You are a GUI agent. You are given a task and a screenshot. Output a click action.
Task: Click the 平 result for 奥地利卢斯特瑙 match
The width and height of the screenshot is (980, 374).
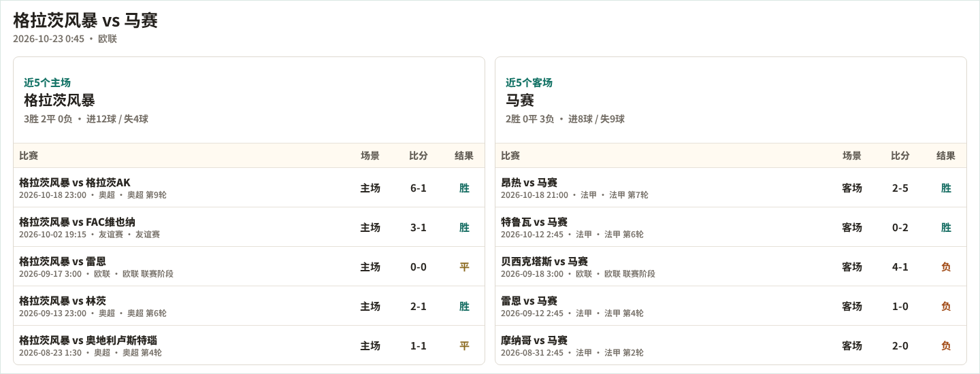pyautogui.click(x=464, y=345)
